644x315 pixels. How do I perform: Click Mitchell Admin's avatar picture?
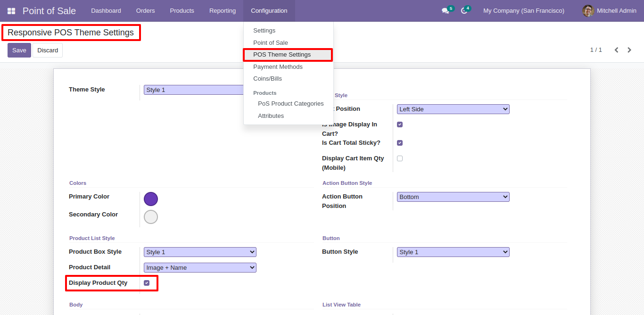pos(588,11)
